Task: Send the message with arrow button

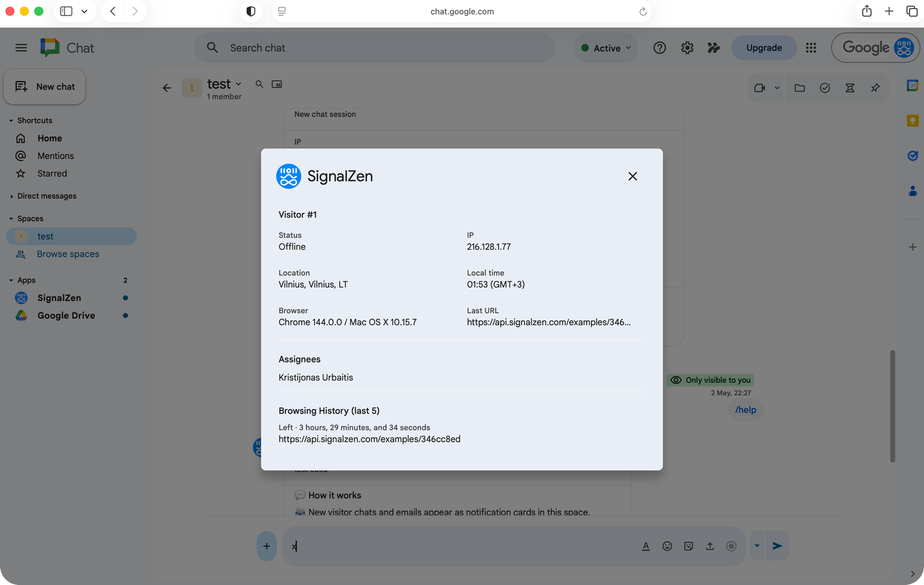Action: 777,547
